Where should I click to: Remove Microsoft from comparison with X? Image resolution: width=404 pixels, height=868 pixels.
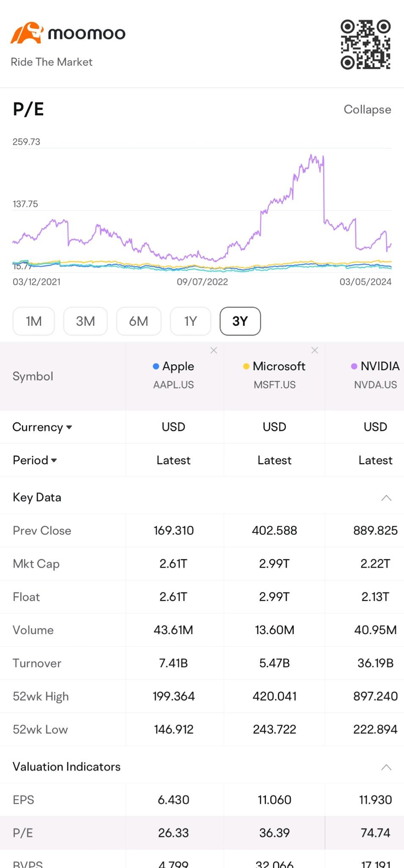click(x=315, y=350)
